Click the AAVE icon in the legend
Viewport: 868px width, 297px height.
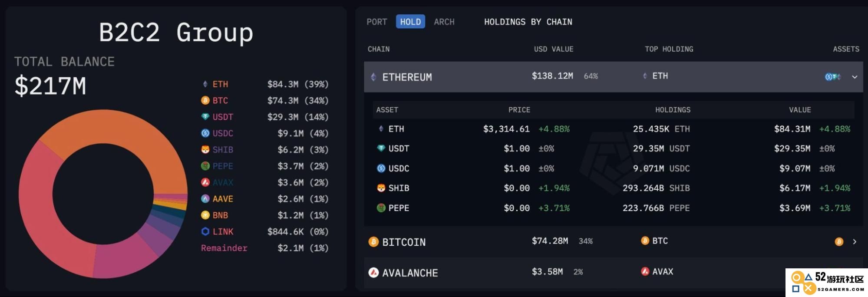[205, 199]
